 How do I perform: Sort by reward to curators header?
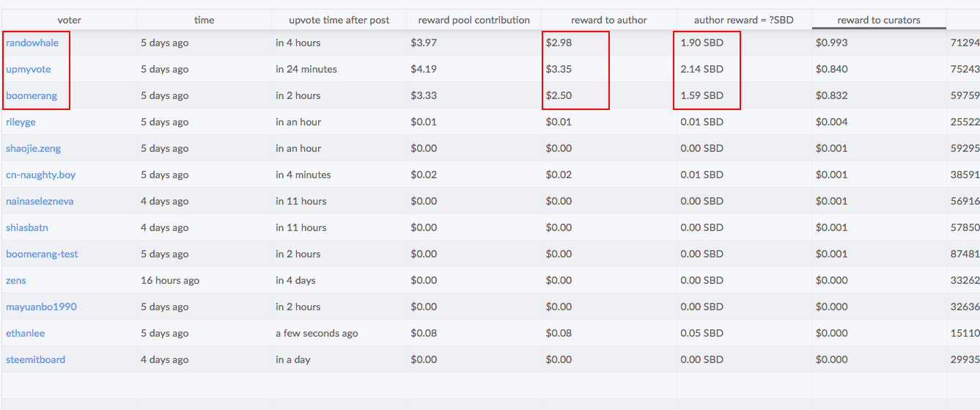click(x=879, y=20)
